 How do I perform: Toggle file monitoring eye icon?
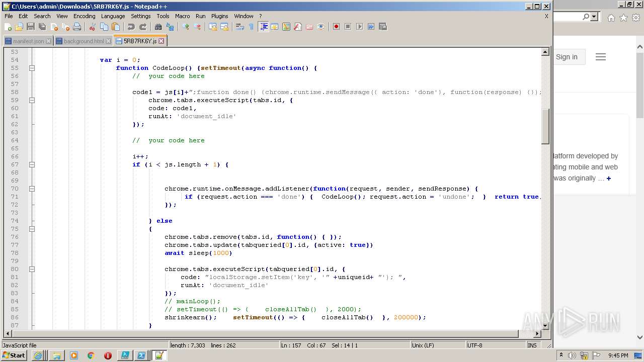(x=321, y=27)
